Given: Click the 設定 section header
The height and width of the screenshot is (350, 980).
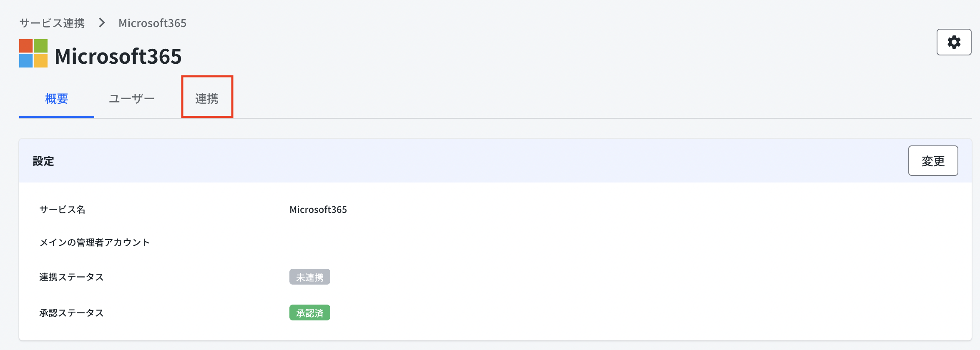Looking at the screenshot, I should click(x=43, y=161).
